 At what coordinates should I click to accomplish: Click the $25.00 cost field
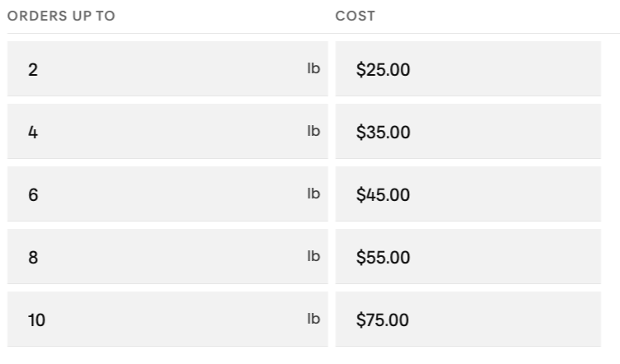pos(468,68)
